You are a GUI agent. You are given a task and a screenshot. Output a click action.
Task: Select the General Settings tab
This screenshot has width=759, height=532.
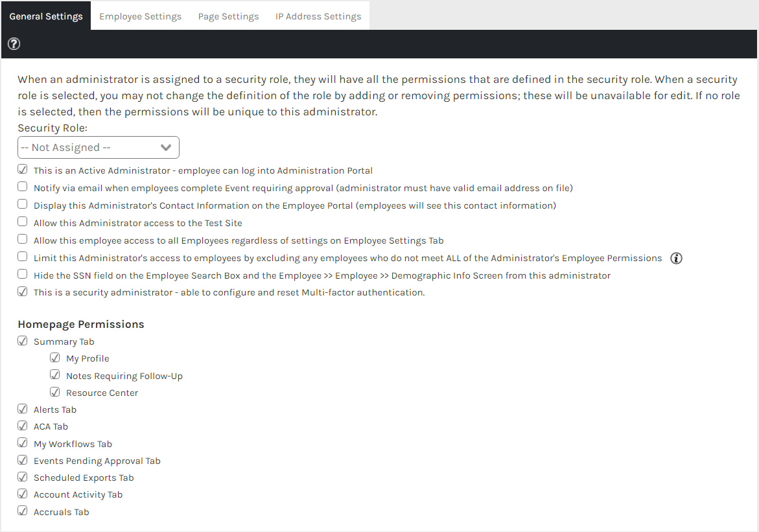pyautogui.click(x=46, y=16)
